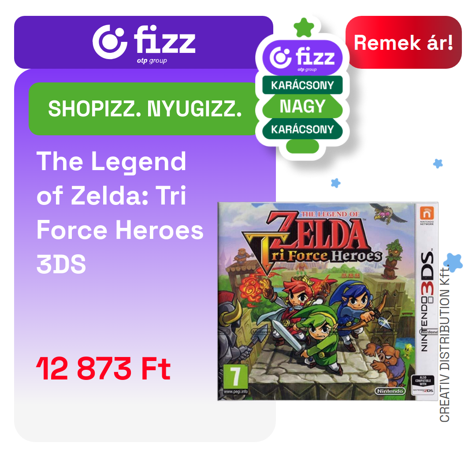Viewport: 476px width, 476px height.
Task: Click the Nintendo 3DS logo on cover spine
Action: (x=427, y=301)
